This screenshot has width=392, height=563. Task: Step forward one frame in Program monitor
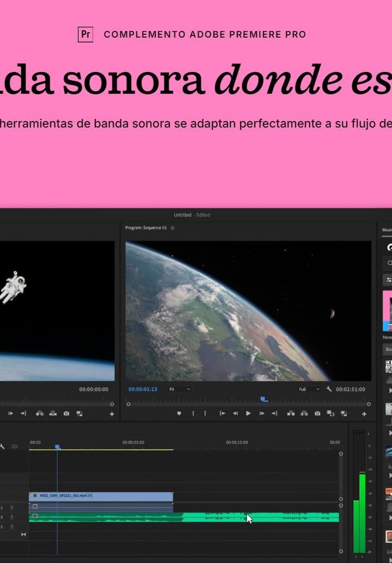262,414
